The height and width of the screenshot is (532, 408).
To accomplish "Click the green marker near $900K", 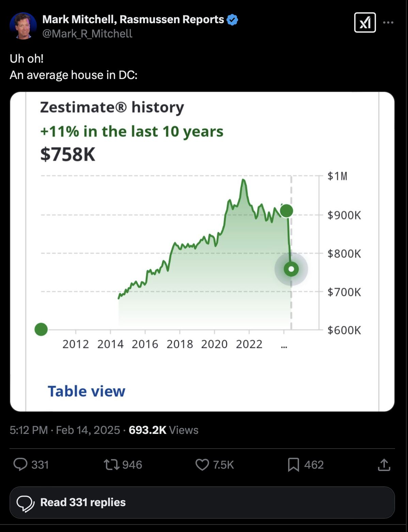I will pos(287,211).
